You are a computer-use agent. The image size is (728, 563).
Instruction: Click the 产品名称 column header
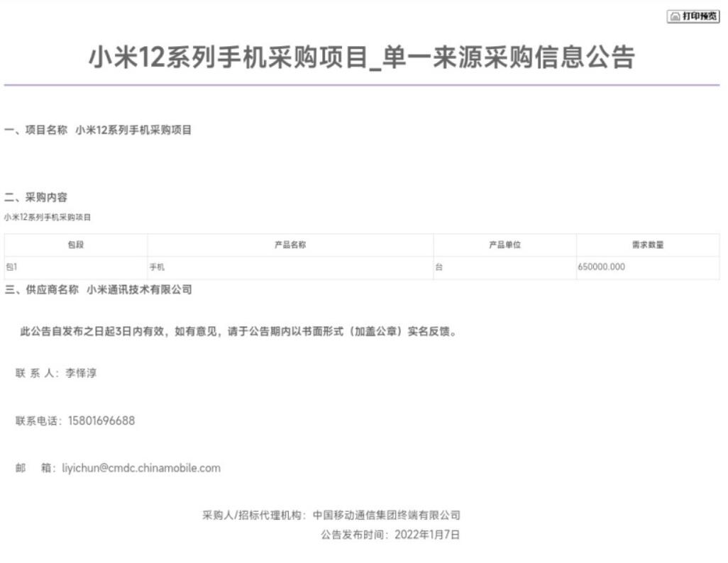[x=290, y=245]
